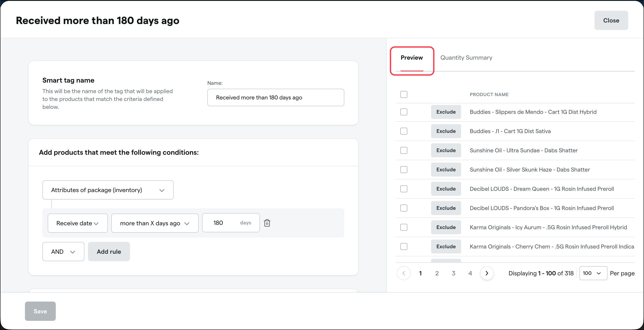This screenshot has width=644, height=330.
Task: Edit the smart tag Name field
Action: (275, 97)
